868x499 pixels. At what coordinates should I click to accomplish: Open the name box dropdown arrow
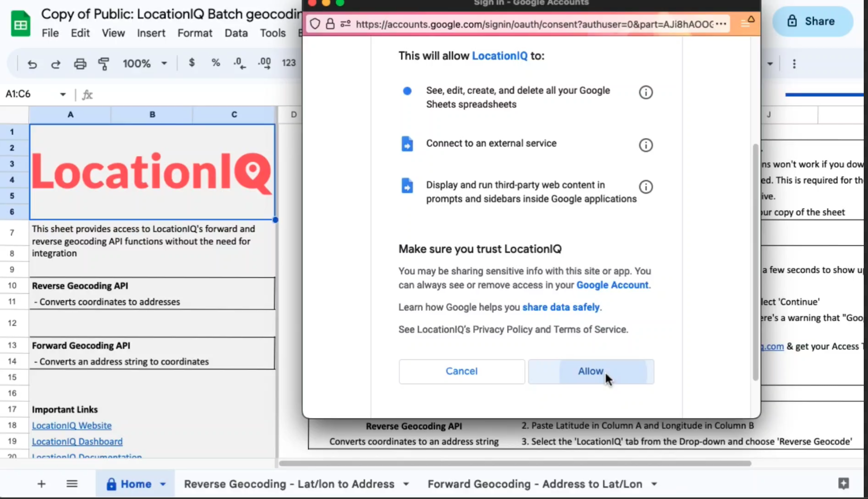pos(63,94)
